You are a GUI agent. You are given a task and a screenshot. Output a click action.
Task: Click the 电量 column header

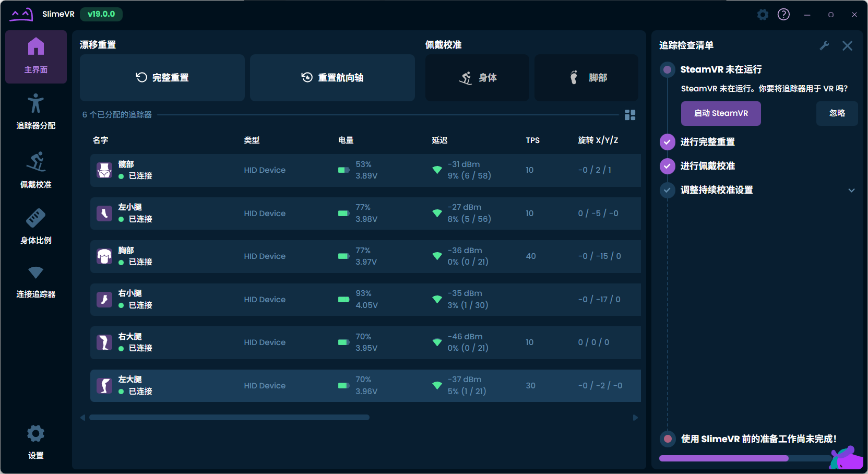pos(346,140)
